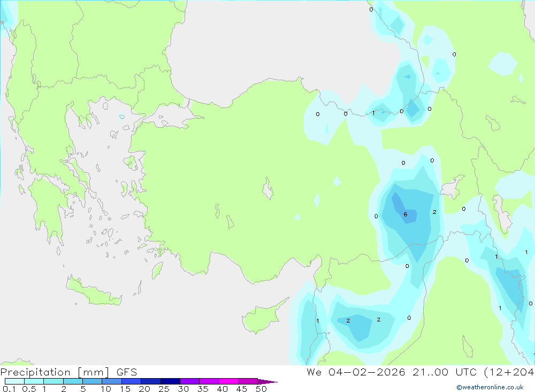
Task: Pick the 25–30 mm navy legend swatch
Action: (170, 381)
